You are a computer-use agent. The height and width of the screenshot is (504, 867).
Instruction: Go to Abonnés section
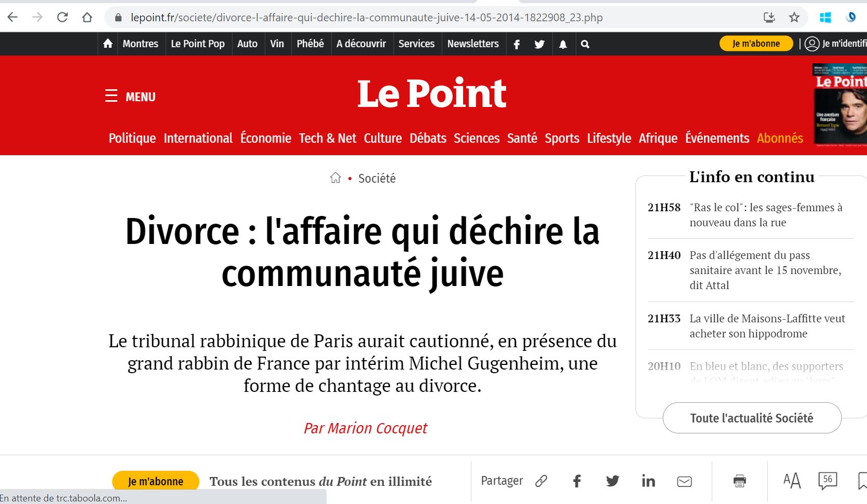pyautogui.click(x=780, y=138)
